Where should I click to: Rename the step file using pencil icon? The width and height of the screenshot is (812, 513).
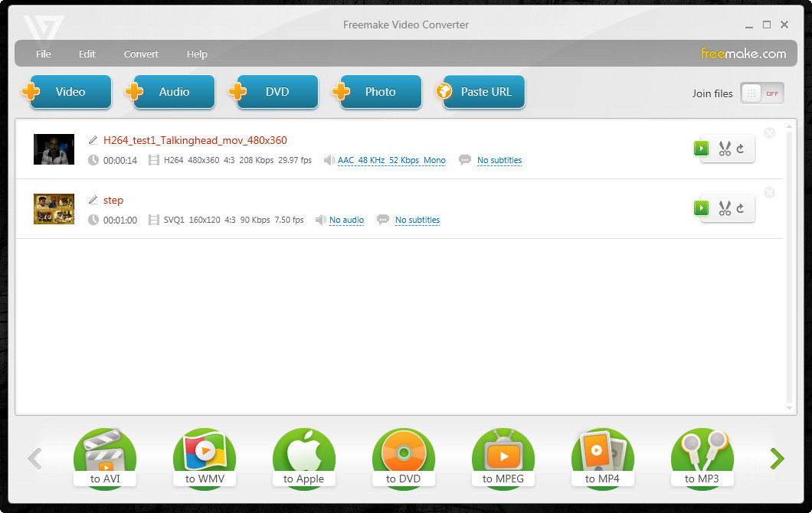tap(93, 199)
